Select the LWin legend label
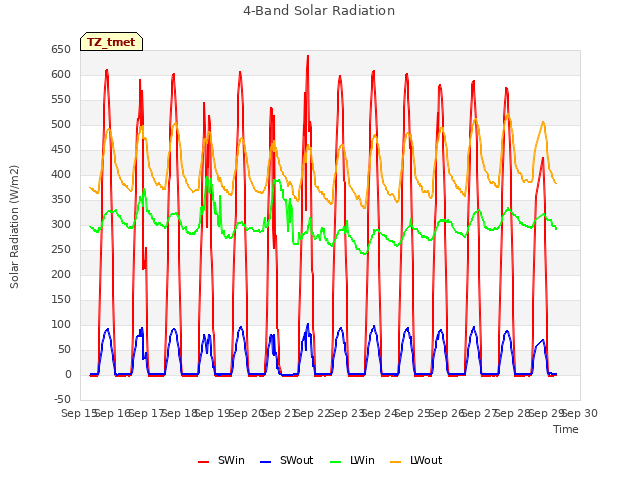Viewport: 640px width, 480px height. click(362, 460)
